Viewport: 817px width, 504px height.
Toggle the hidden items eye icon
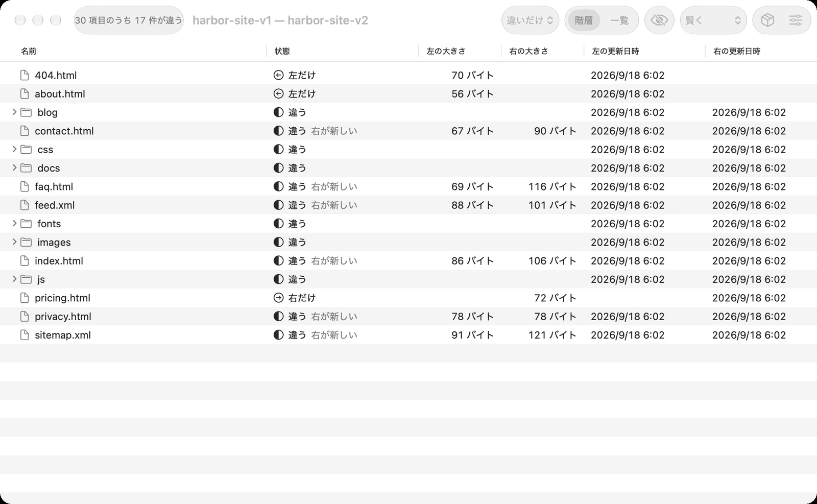659,20
